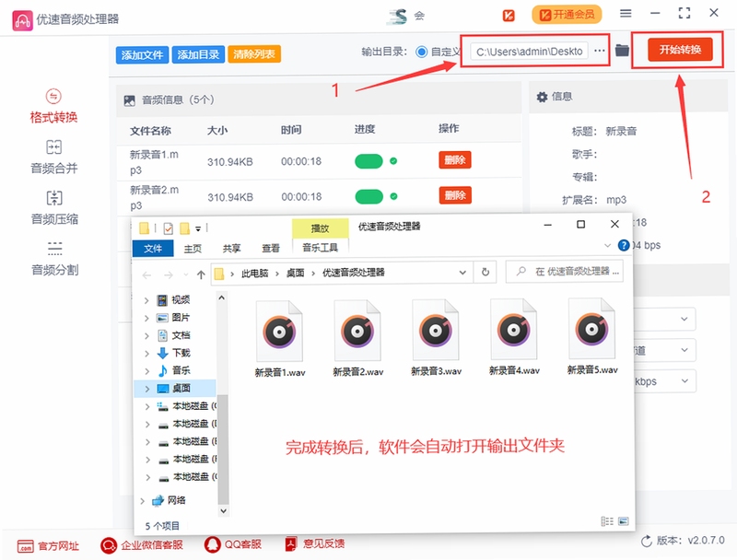Select the file 新录音4.wav
737x560 pixels.
point(514,337)
